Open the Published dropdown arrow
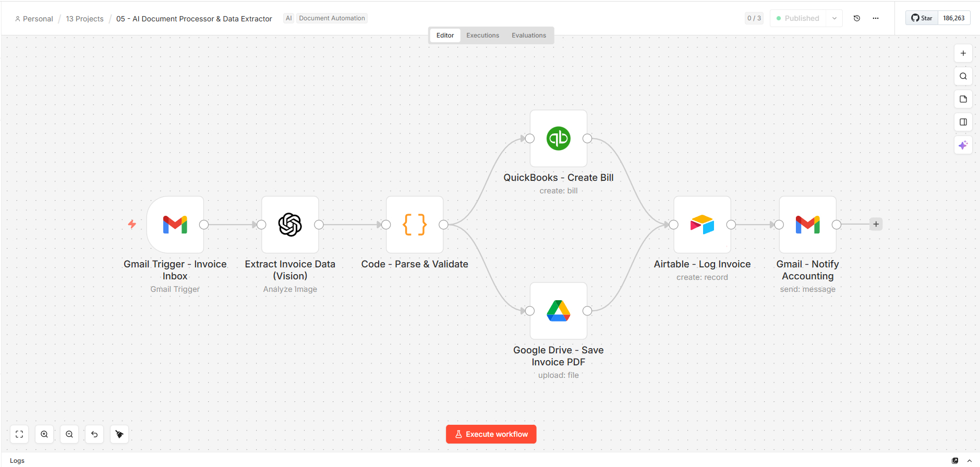Screen dimensions: 980x467 click(x=834, y=18)
